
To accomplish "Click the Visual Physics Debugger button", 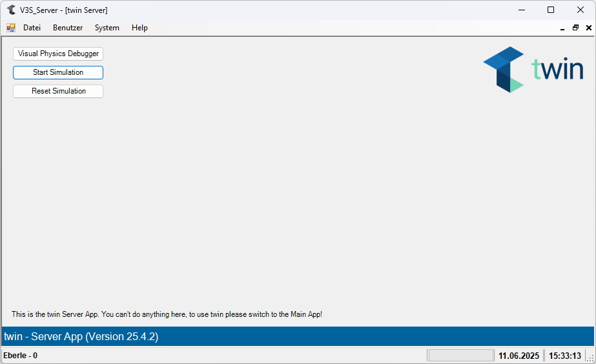I will 58,54.
